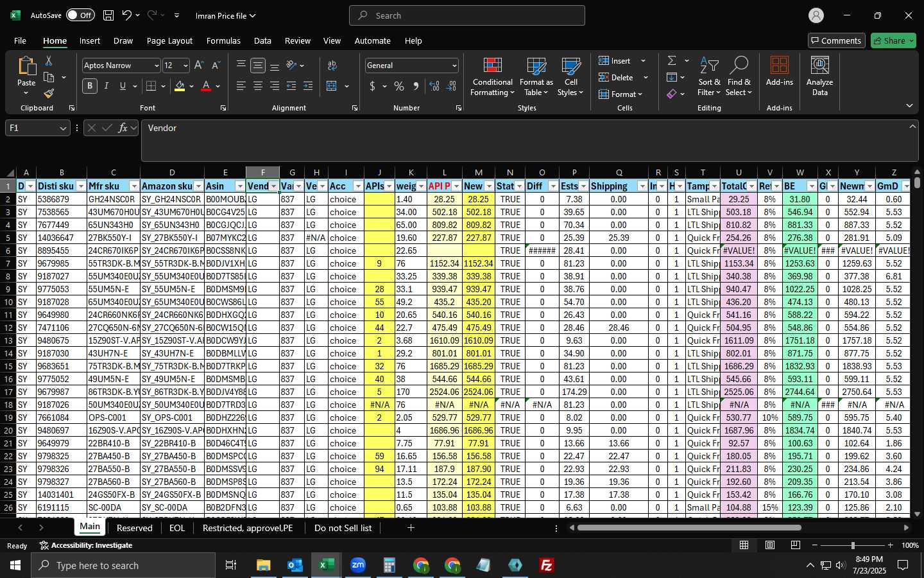This screenshot has width=924, height=578.
Task: Open Zoom from the taskbar
Action: (x=358, y=565)
